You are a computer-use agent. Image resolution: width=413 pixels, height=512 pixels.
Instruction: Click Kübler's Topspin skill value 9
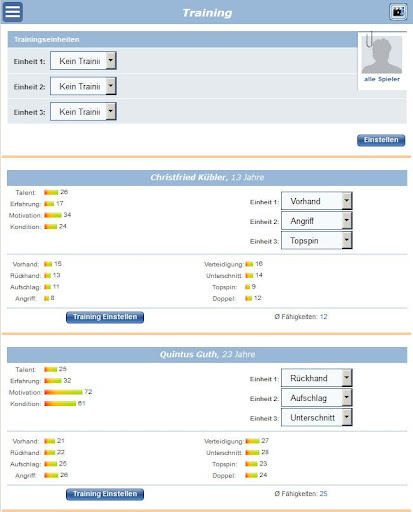point(254,286)
